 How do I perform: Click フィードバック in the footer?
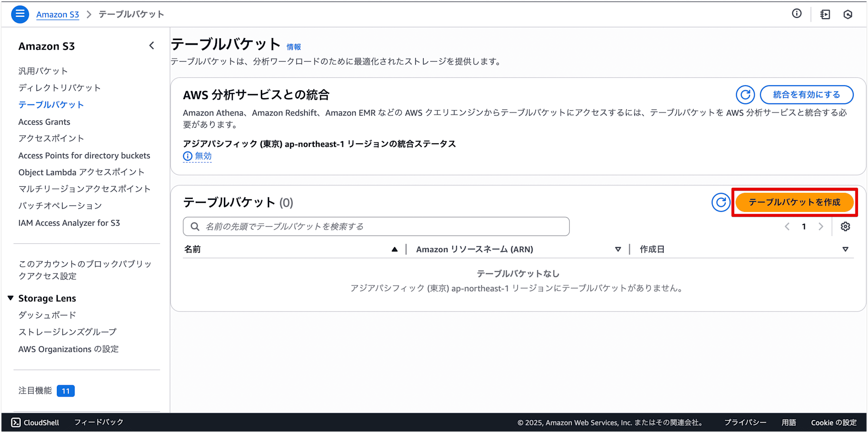pyautogui.click(x=99, y=422)
